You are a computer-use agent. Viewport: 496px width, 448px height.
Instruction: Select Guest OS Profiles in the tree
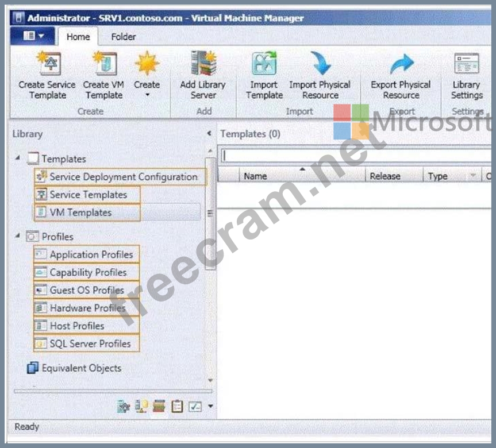click(86, 290)
